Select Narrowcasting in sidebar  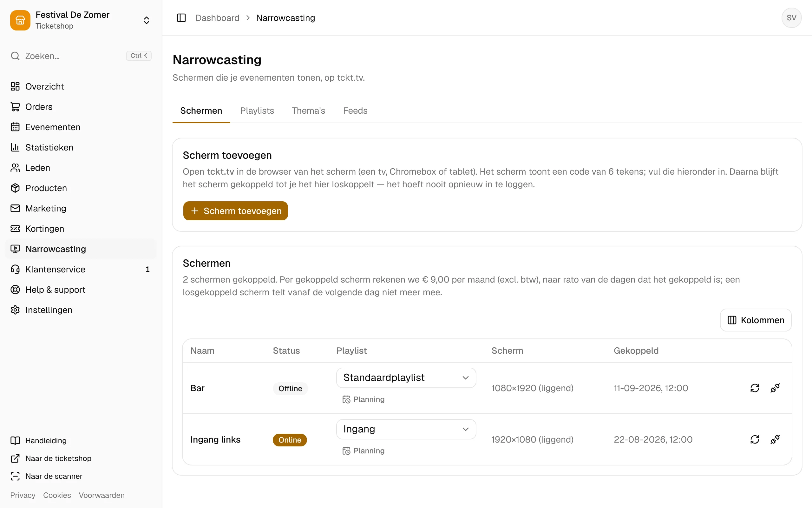coord(81,249)
